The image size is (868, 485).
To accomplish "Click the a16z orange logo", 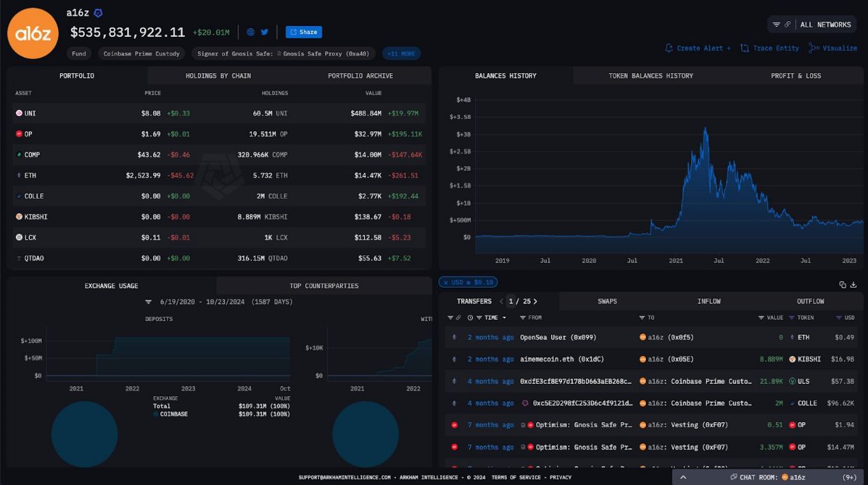I will (x=33, y=33).
